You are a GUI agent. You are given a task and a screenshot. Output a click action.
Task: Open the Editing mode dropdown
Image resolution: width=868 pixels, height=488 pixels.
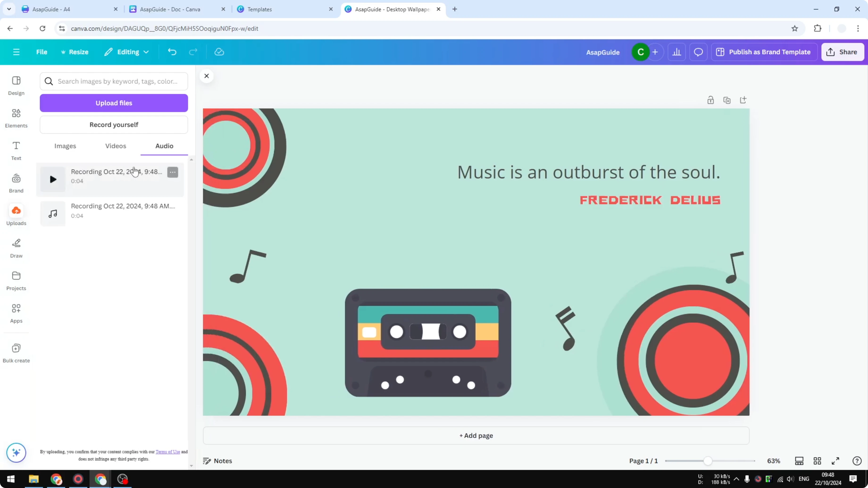(x=126, y=52)
